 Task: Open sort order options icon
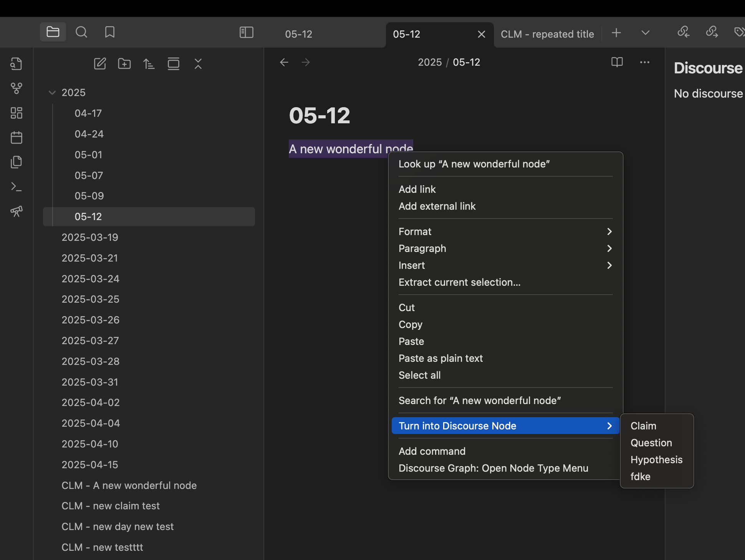(149, 64)
